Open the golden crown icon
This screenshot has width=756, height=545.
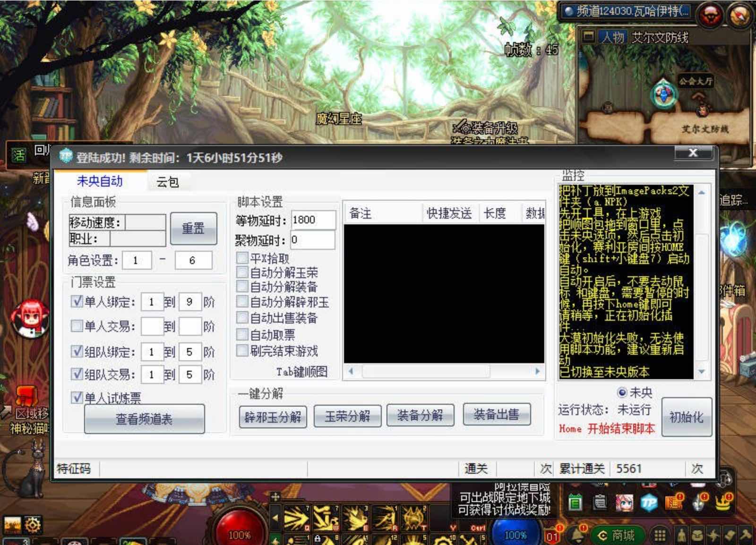pyautogui.click(x=723, y=502)
